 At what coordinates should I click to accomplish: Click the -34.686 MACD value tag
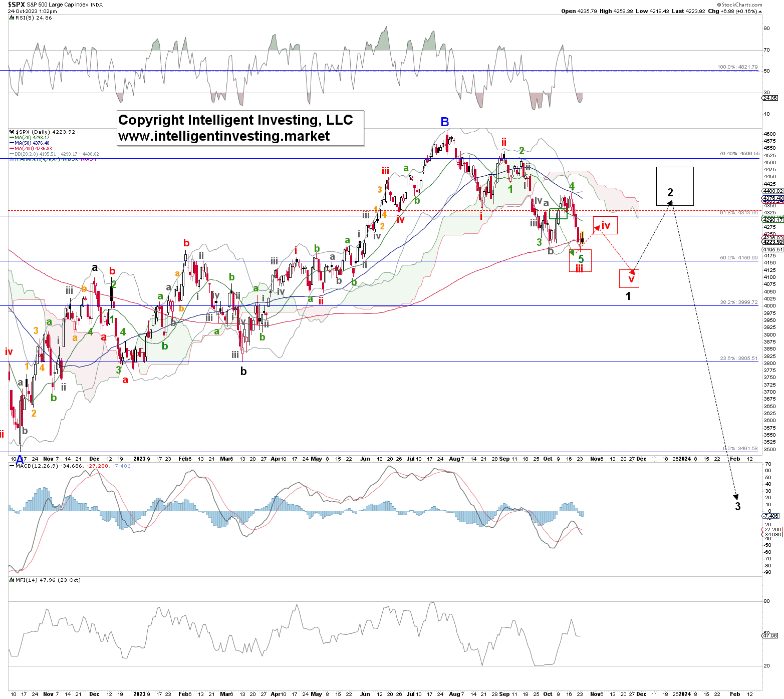coord(772,534)
